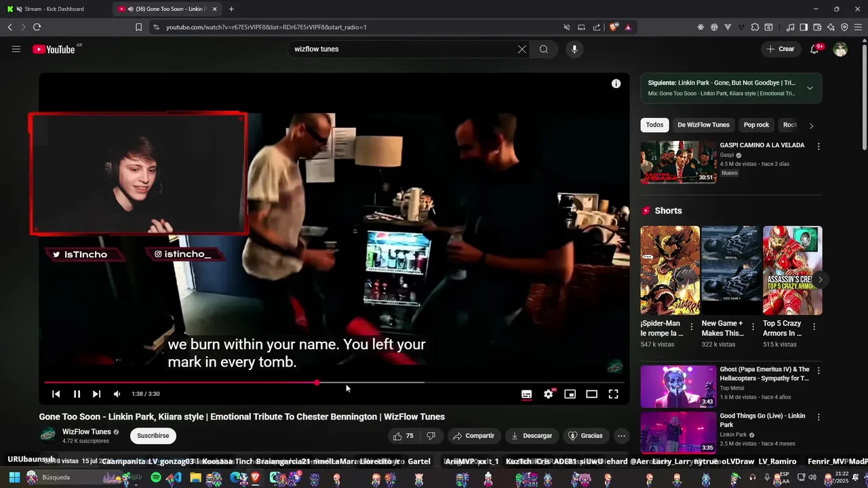Open more actions ellipsis below the video
The width and height of the screenshot is (868, 488).
pyautogui.click(x=621, y=436)
